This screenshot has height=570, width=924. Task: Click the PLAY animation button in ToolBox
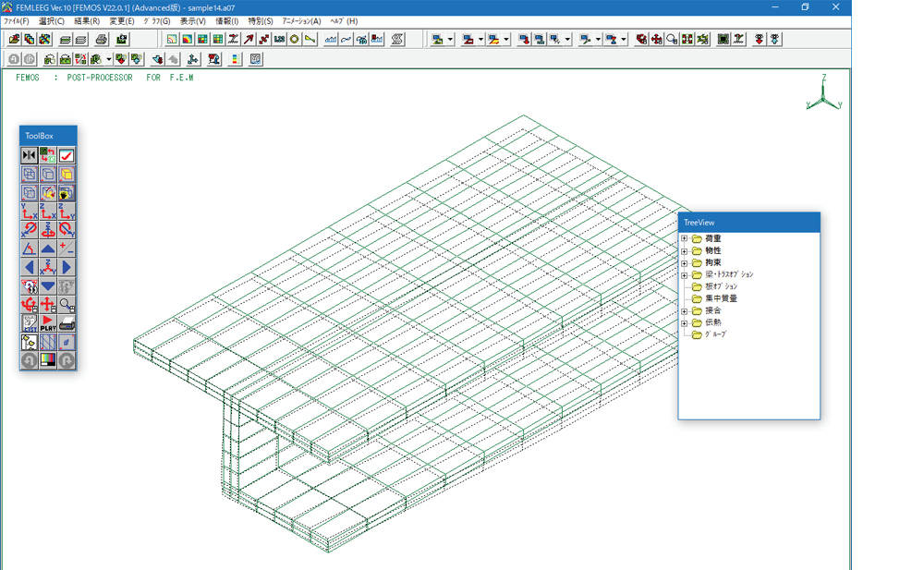(x=48, y=323)
